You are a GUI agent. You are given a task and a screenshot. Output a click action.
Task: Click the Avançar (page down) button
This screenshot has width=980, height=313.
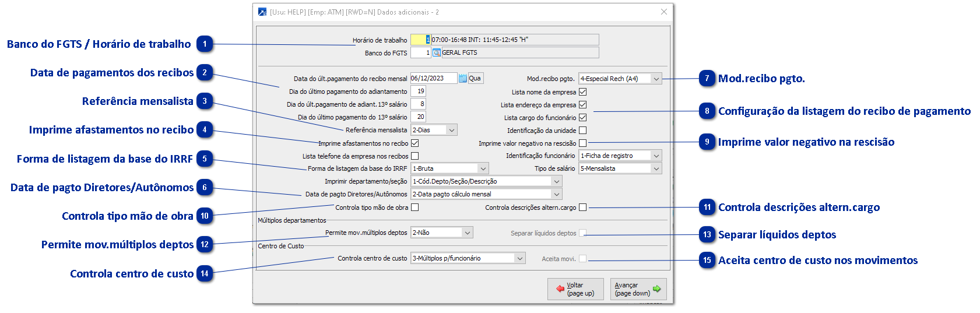[638, 289]
